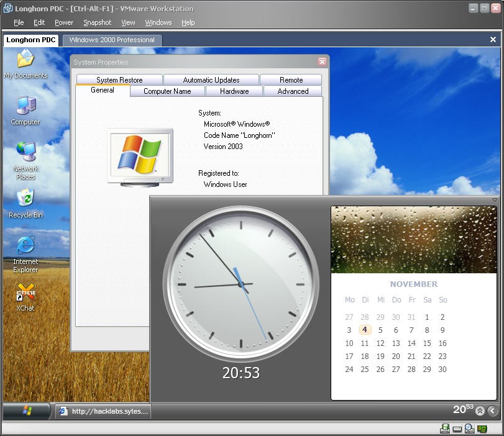
Task: Click the VMware CD-ROM status icon
Action: [470, 429]
